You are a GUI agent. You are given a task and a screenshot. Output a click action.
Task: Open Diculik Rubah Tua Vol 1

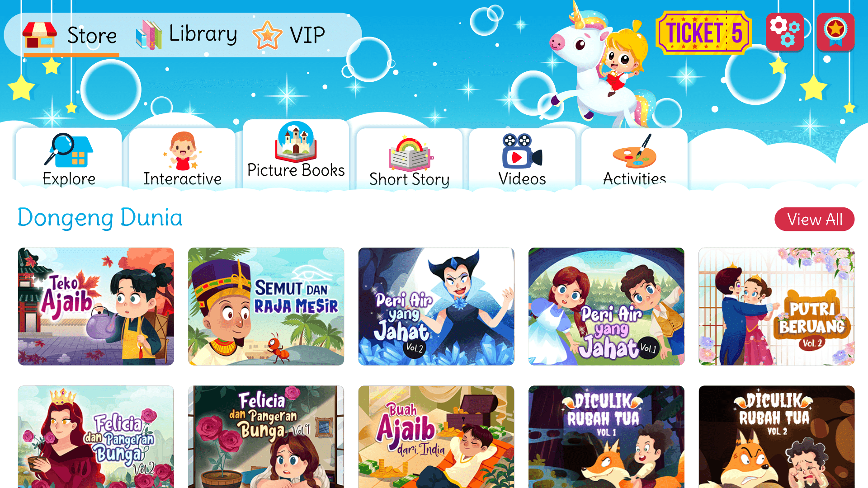point(606,436)
